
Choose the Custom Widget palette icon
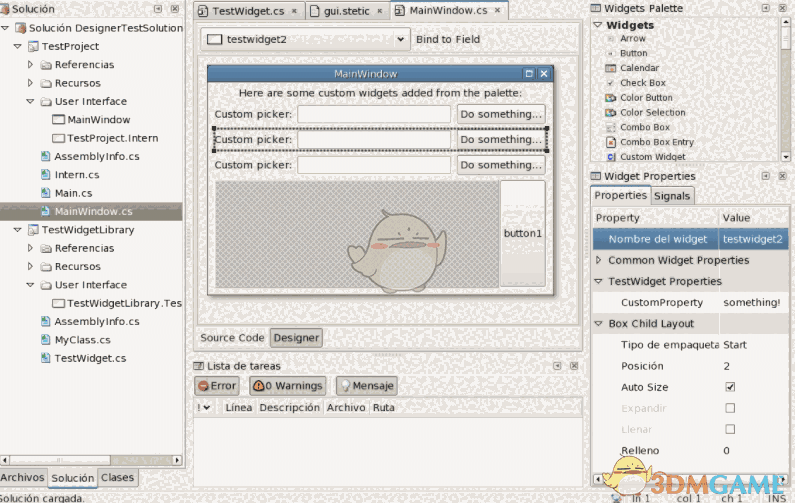tap(611, 157)
